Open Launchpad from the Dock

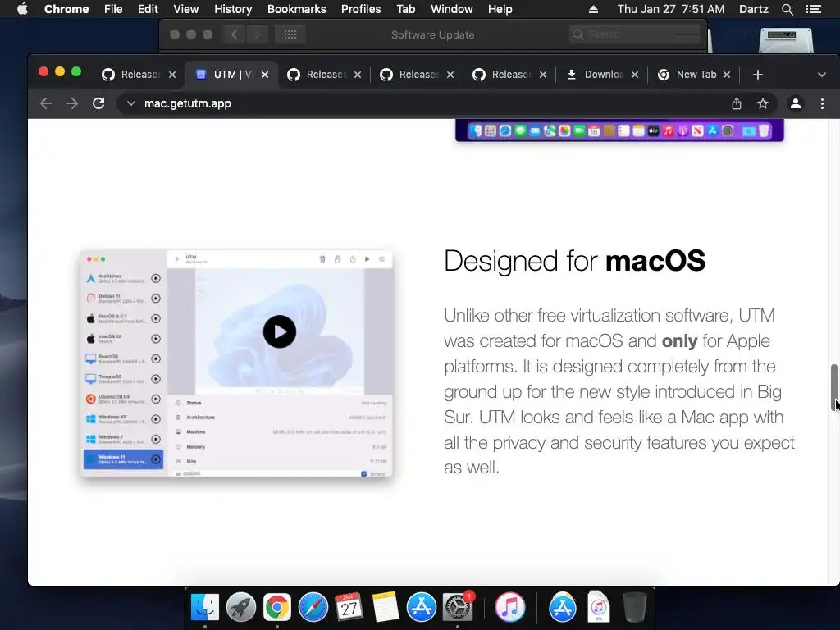click(x=241, y=607)
